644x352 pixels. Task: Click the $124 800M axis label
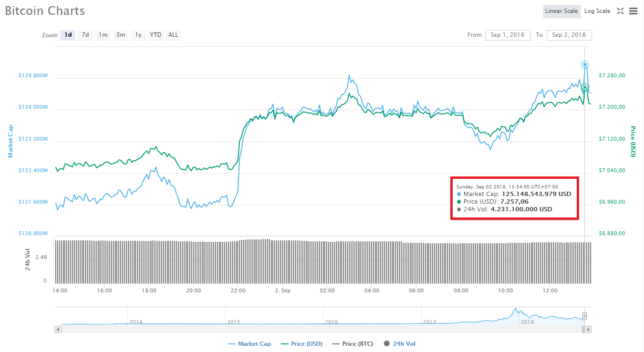[33, 76]
